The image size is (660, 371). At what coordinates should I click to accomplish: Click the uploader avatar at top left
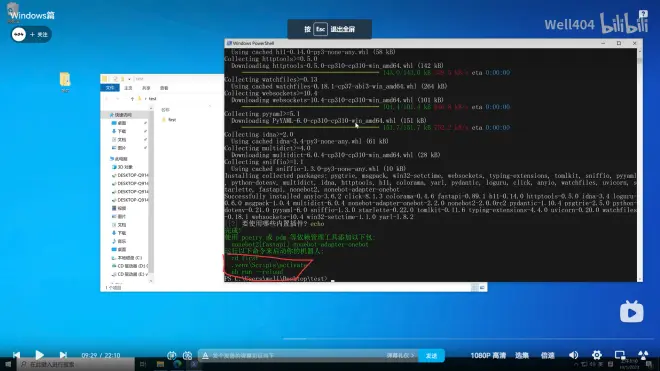19,34
